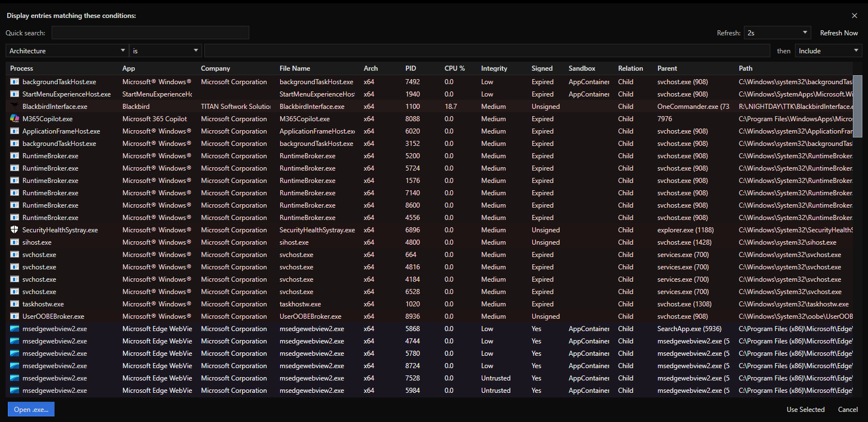Click the svchost.exe icon in PID 4184 row
868x422 pixels.
[x=15, y=279]
